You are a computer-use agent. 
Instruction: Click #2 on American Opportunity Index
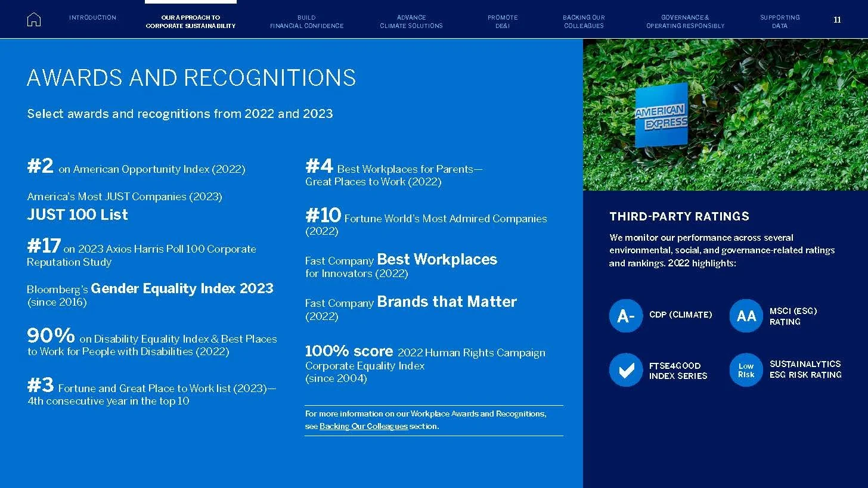[136, 166]
